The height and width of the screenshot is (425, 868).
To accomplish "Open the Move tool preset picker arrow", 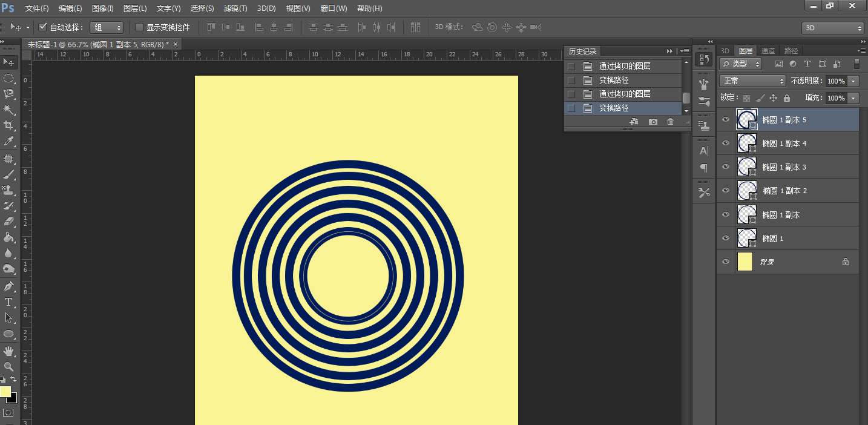I will pos(28,28).
